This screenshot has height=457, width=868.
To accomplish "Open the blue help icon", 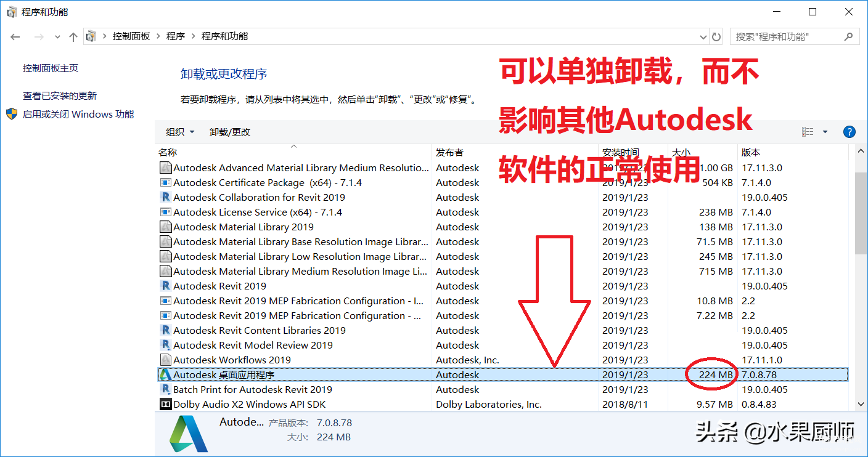I will point(849,132).
